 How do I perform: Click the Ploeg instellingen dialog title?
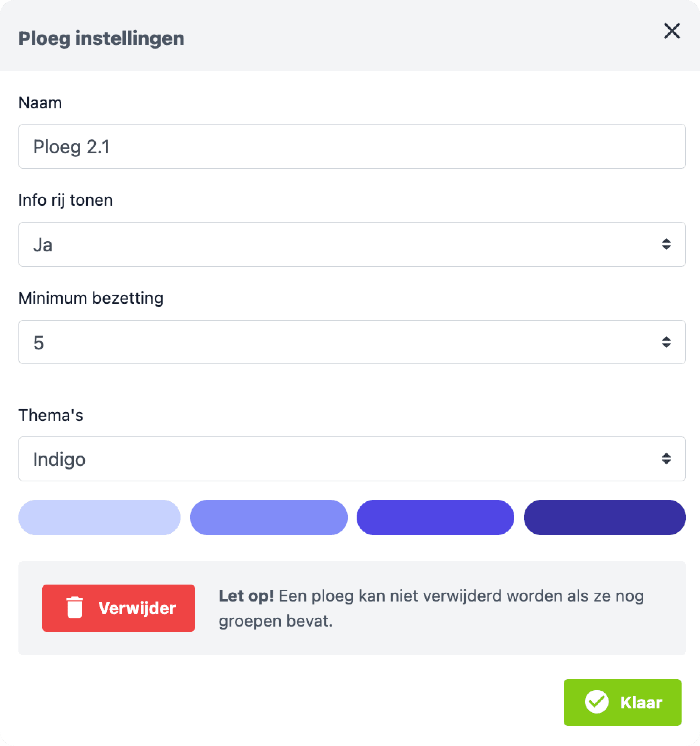click(101, 38)
